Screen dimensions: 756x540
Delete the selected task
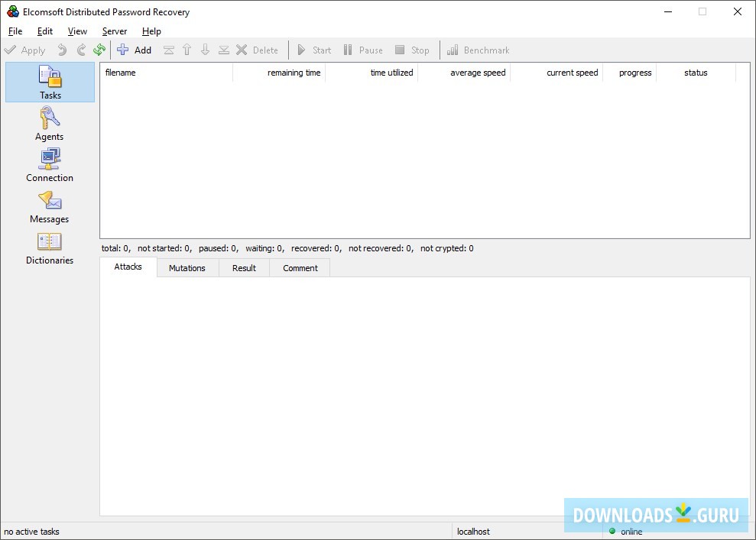click(x=258, y=50)
